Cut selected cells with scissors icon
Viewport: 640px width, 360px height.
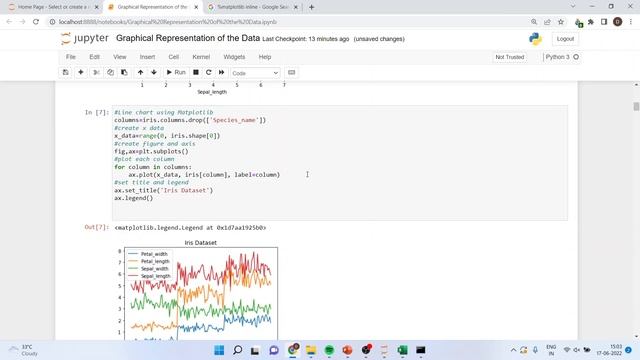point(96,73)
